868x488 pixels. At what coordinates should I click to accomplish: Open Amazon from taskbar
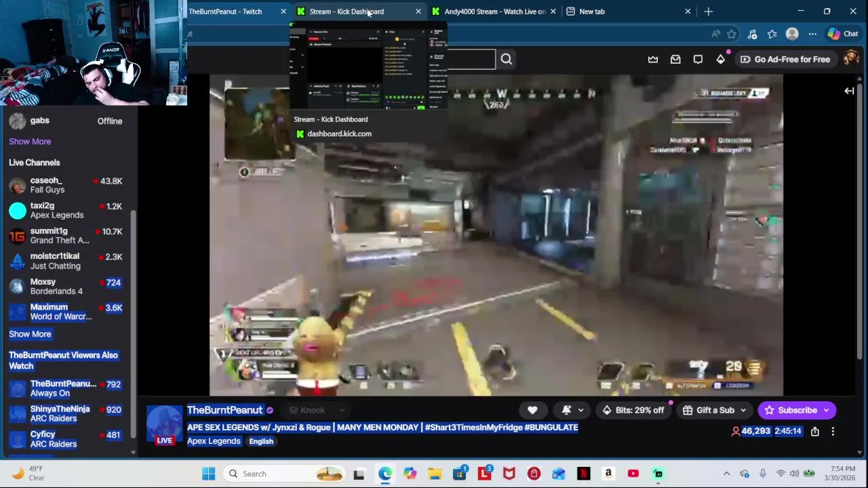tap(608, 474)
